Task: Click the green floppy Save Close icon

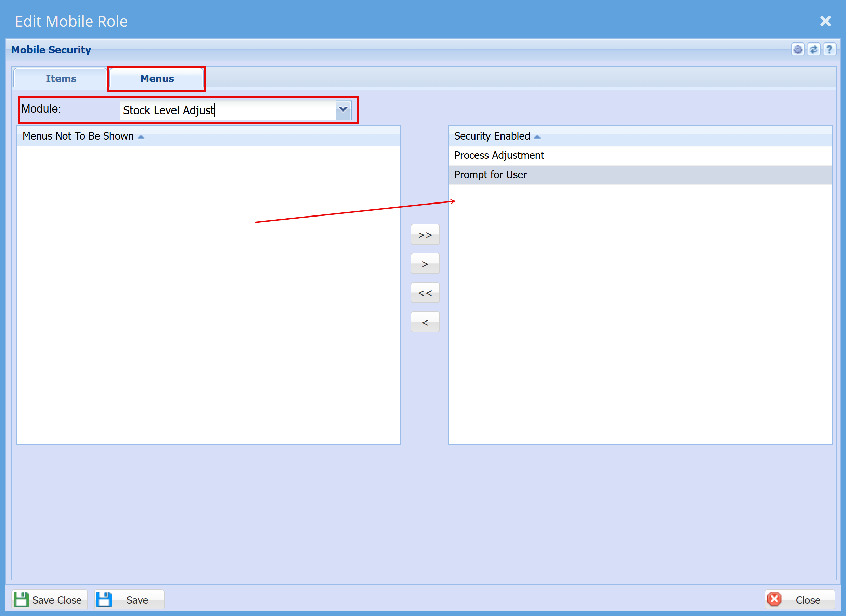Action: pyautogui.click(x=21, y=599)
